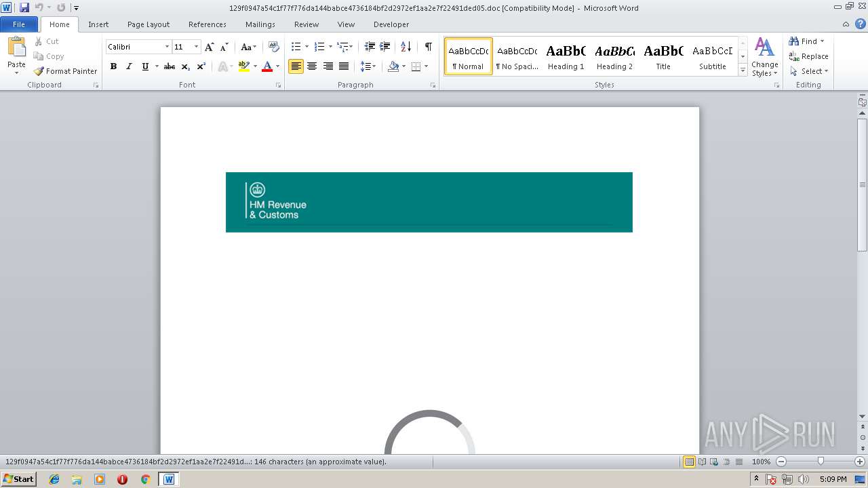Open the Change Styles menu
This screenshot has width=868, height=488.
click(764, 58)
